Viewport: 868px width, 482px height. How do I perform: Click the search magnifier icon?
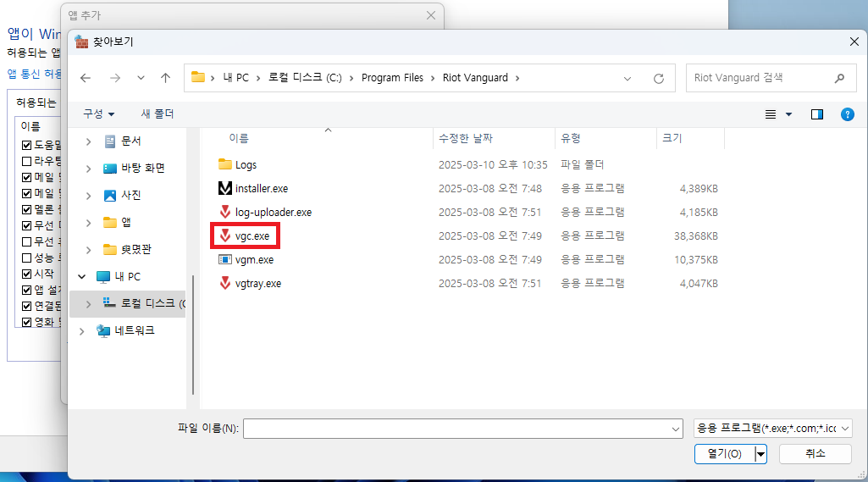(840, 78)
